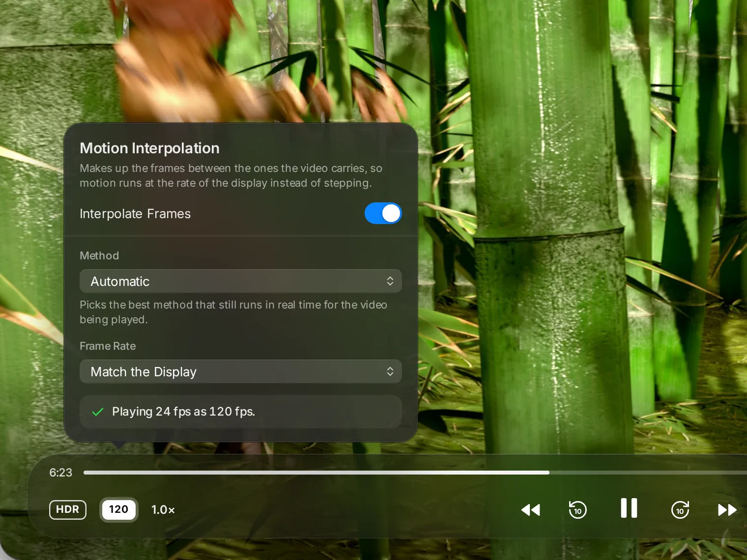Click the rewind double-arrow icon
This screenshot has height=560, width=747.
point(531,510)
